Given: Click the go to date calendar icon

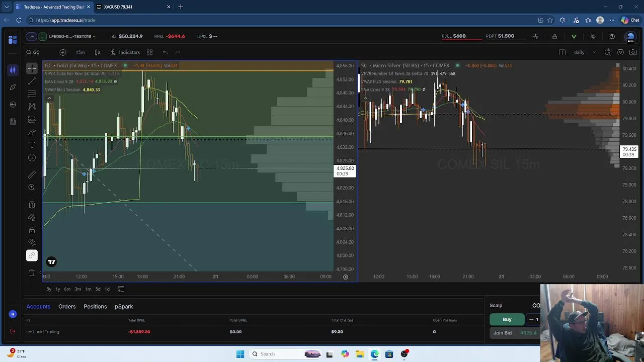Looking at the screenshot, I should click(x=121, y=289).
